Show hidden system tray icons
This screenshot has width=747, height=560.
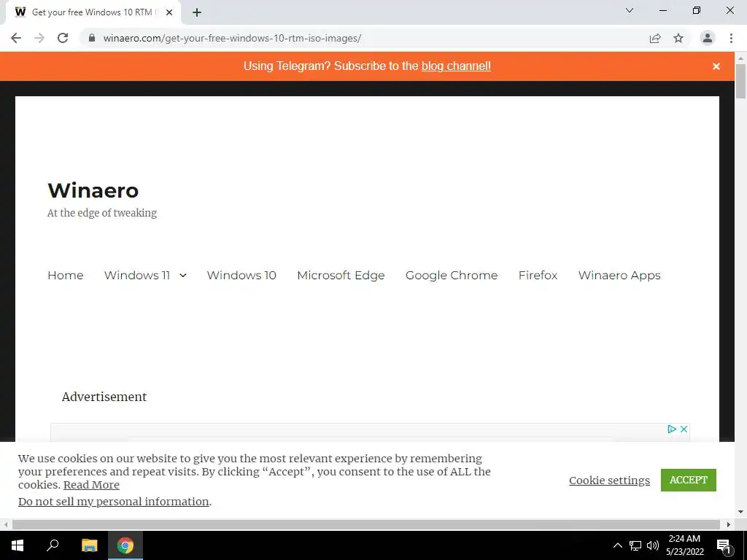click(617, 545)
